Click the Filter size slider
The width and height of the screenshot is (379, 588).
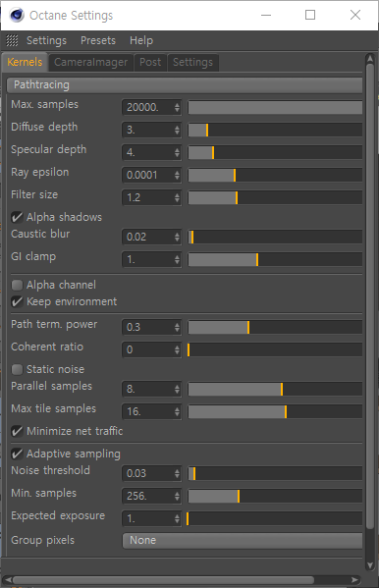pos(275,197)
